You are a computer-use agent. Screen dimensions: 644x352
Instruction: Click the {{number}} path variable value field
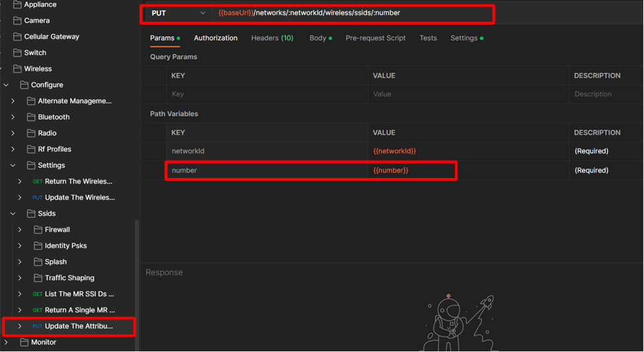click(x=411, y=171)
